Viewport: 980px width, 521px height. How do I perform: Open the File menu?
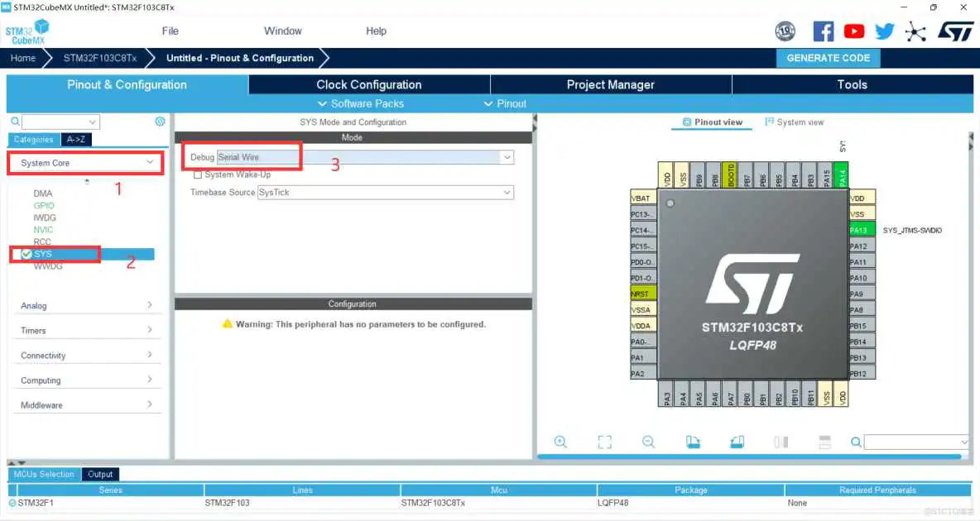coord(170,31)
